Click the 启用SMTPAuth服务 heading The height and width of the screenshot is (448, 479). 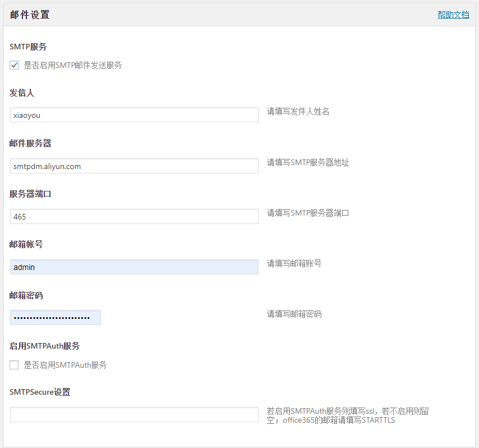coord(45,346)
